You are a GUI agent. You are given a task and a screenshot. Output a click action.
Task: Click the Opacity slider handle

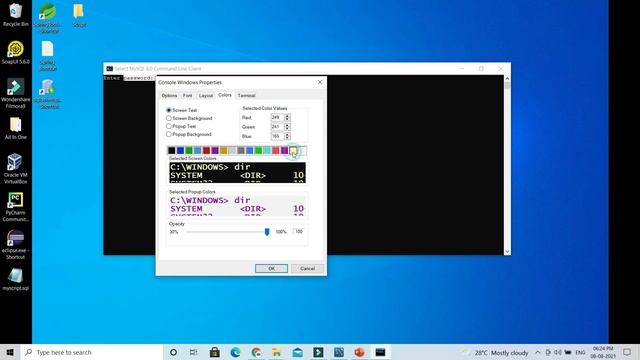[267, 232]
